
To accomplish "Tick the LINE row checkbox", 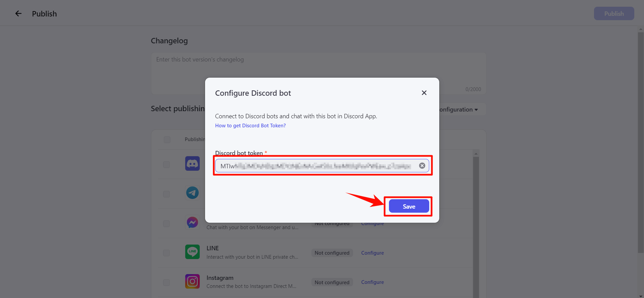I will pyautogui.click(x=166, y=253).
